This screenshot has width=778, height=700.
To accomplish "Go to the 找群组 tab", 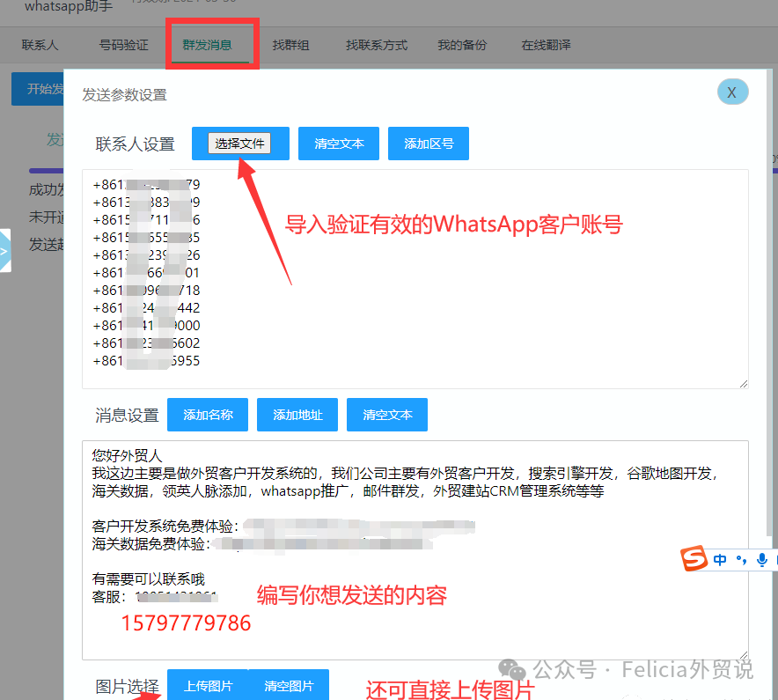I will point(290,45).
